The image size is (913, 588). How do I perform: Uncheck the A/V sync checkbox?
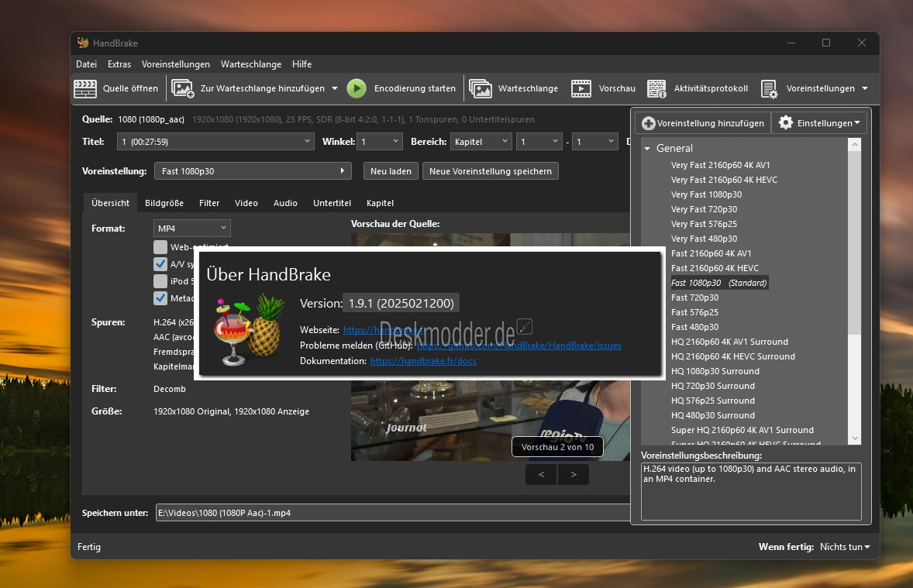click(160, 264)
